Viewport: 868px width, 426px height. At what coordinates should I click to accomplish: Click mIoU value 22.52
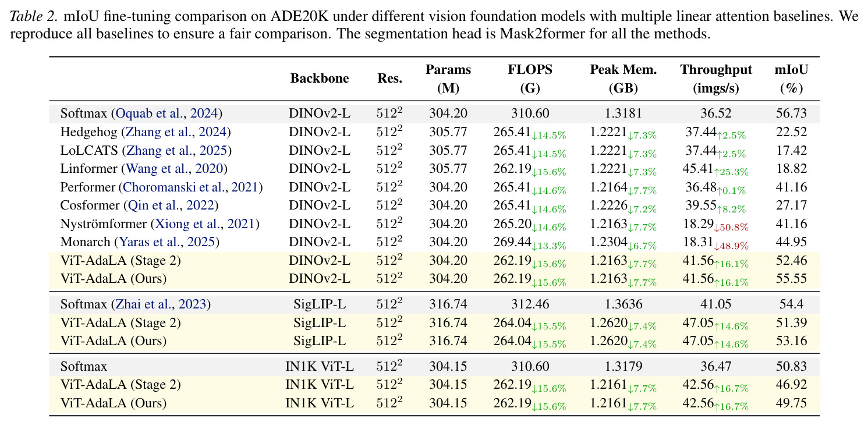(x=791, y=132)
